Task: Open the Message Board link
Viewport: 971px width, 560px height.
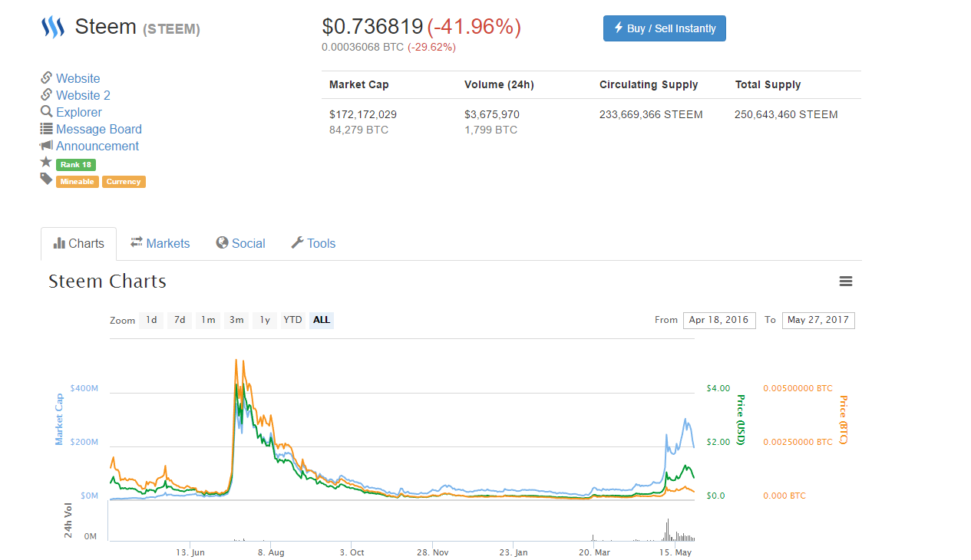Action: coord(99,129)
